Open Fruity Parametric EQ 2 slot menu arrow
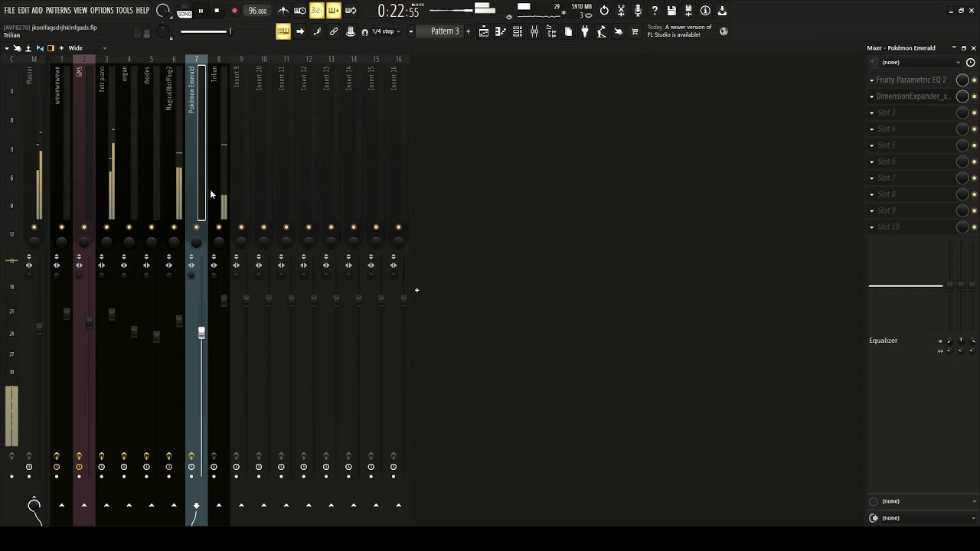Viewport: 980px width, 551px height. tap(871, 80)
